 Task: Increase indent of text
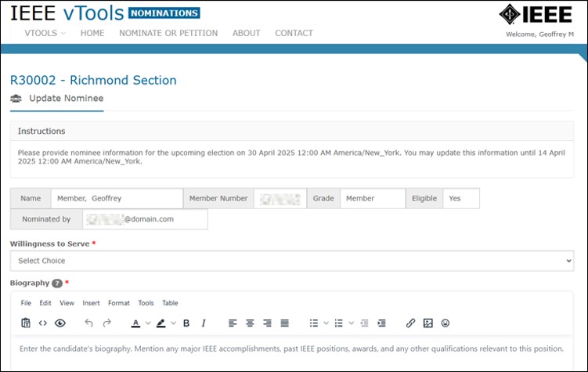click(x=381, y=323)
